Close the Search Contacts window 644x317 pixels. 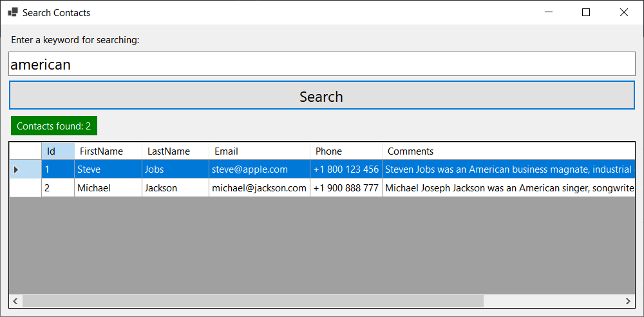point(624,12)
